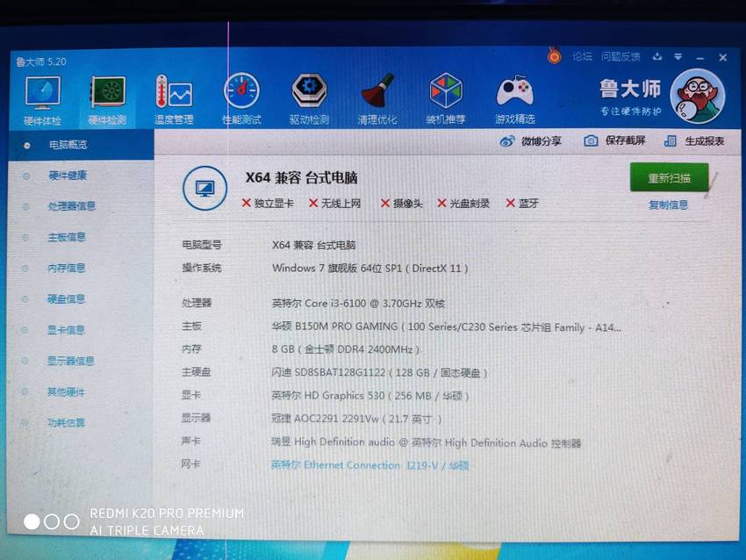Open the 论坛 forum link
This screenshot has height=560, width=746.
point(582,57)
